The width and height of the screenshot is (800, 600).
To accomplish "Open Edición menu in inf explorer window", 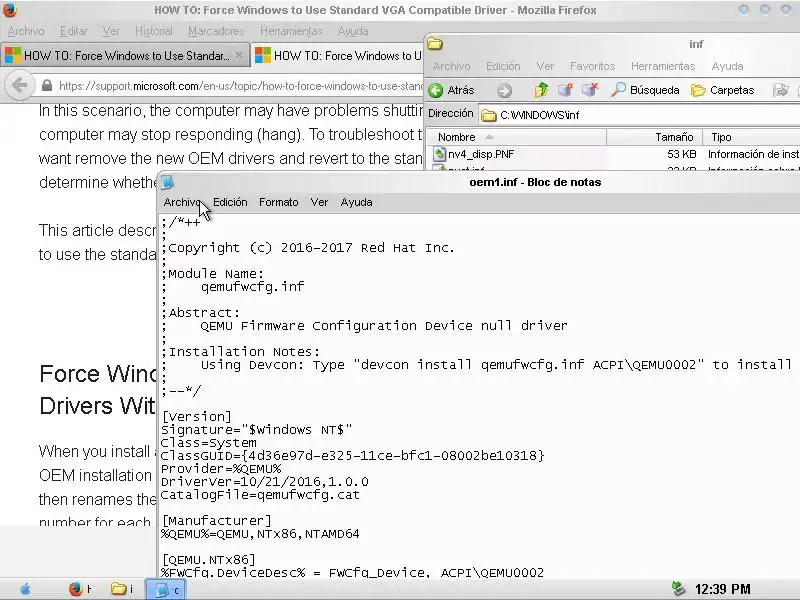I will (x=503, y=66).
